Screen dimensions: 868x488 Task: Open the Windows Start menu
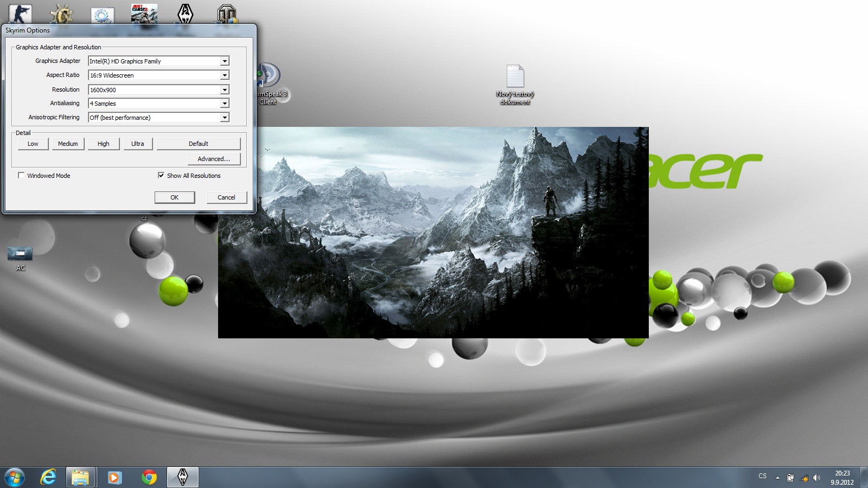[x=15, y=477]
